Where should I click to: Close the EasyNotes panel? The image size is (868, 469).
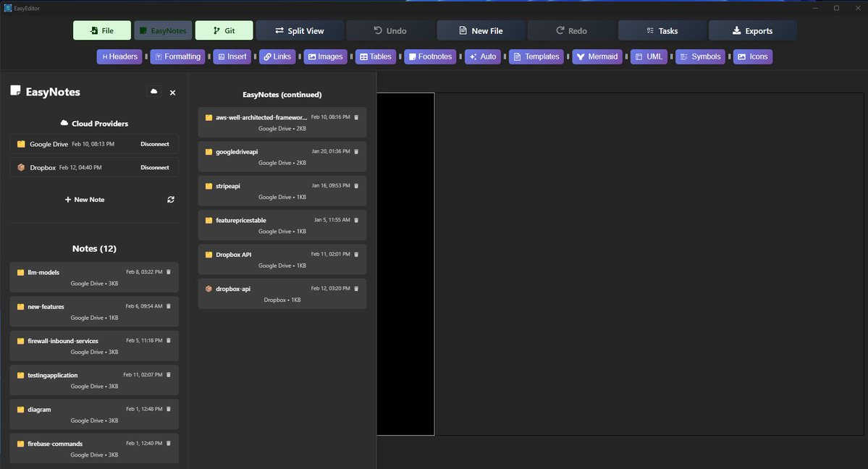173,93
